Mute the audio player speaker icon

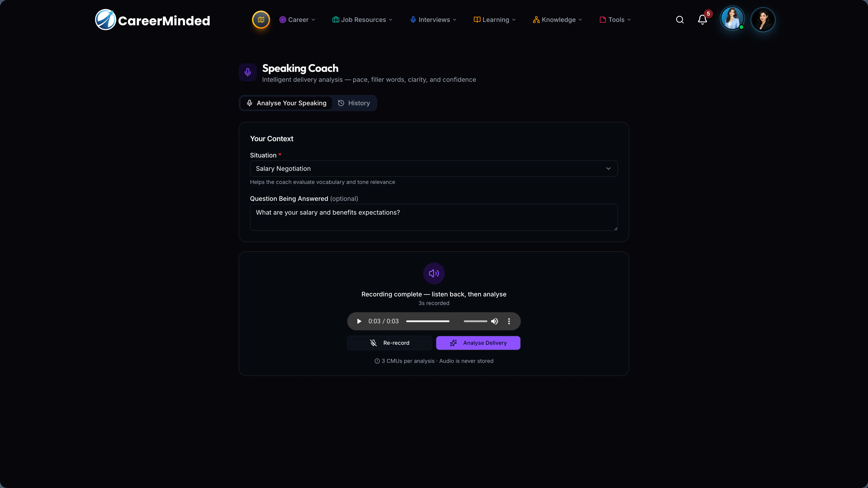pos(494,321)
